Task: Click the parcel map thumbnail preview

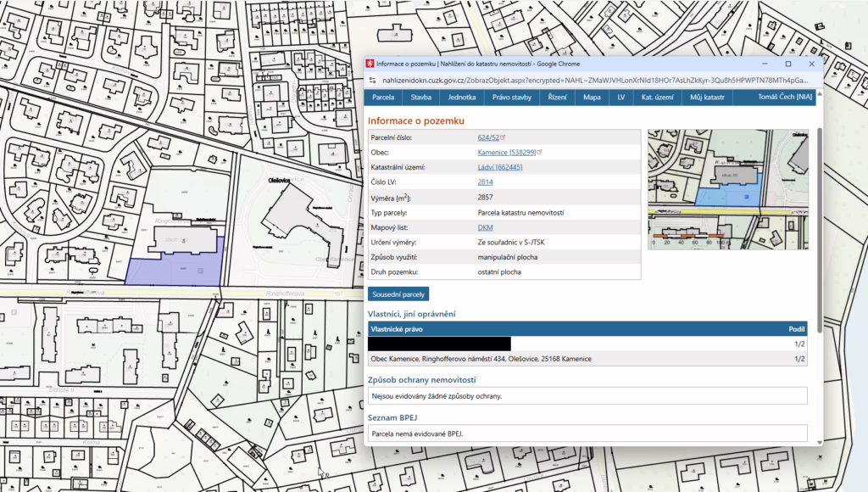Action: pos(728,189)
